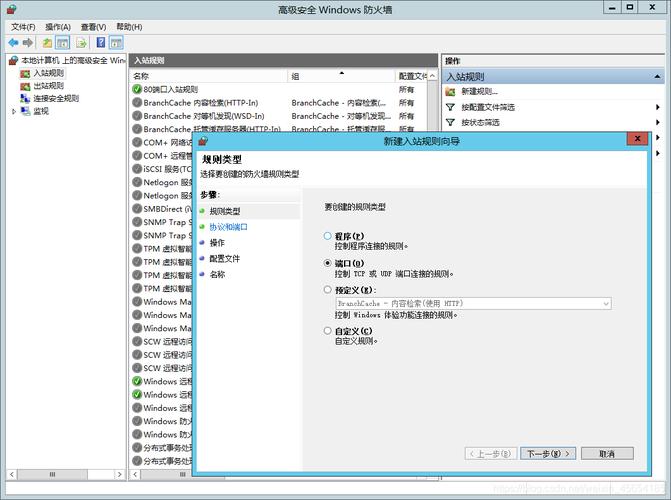Click funnel icon beside 按配置文件筛选
671x500 pixels.
coord(450,107)
